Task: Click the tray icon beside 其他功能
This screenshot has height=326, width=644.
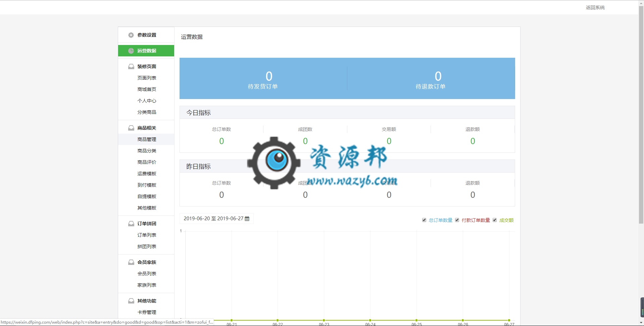Action: tap(131, 301)
